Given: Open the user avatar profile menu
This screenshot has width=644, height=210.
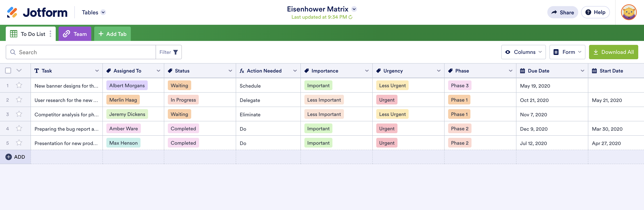Looking at the screenshot, I should 629,12.
